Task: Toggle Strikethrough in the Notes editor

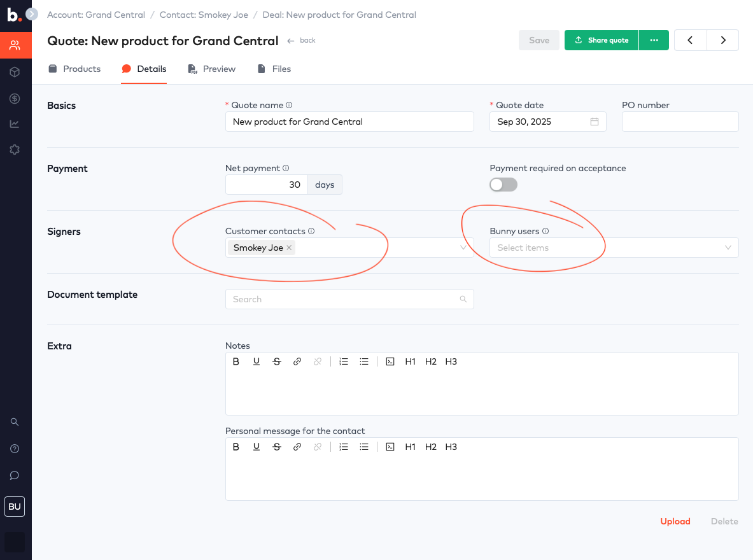Action: tap(277, 361)
